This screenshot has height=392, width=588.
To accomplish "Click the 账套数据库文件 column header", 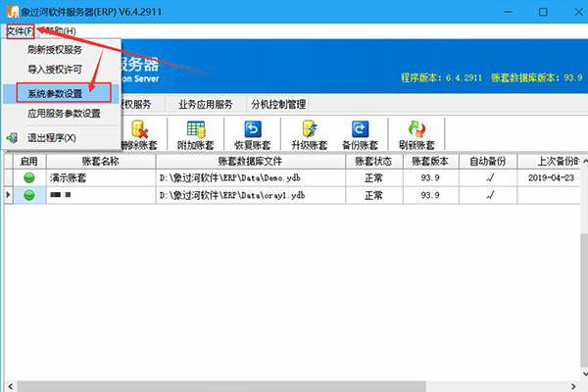I will pyautogui.click(x=250, y=162).
